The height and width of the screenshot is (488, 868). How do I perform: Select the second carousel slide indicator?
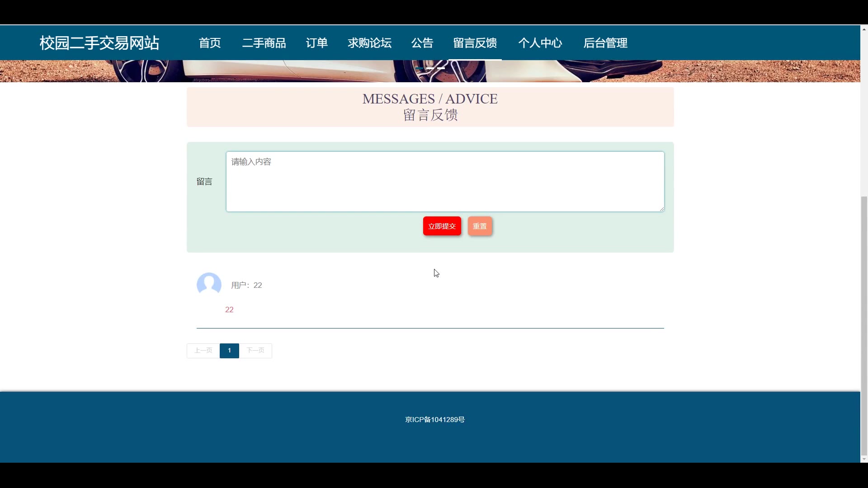(430, 68)
